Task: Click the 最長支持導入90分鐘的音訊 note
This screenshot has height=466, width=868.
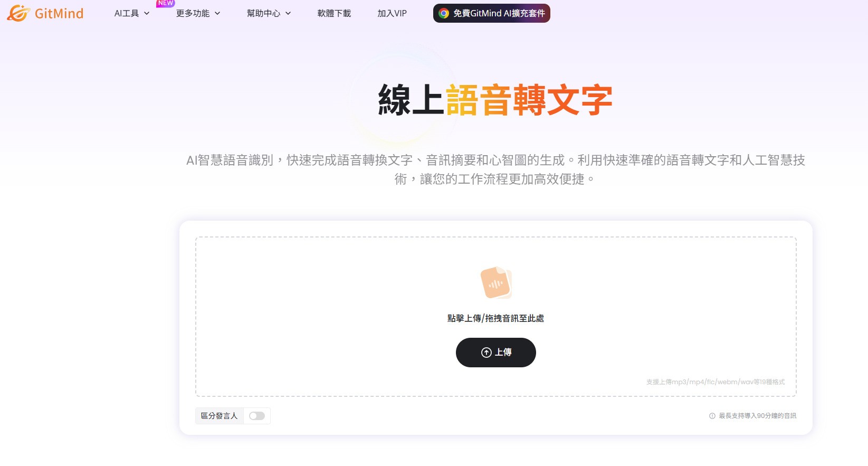Action: (758, 416)
